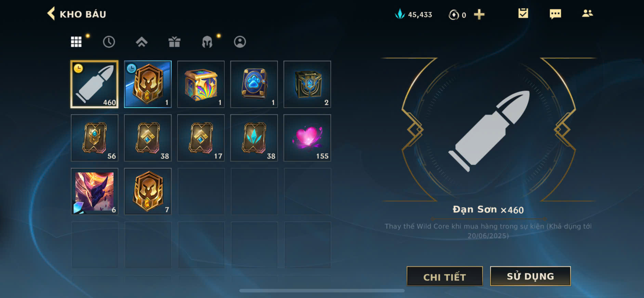Open the double-chevron upgrade filter tab
The image size is (644, 298).
coord(142,42)
